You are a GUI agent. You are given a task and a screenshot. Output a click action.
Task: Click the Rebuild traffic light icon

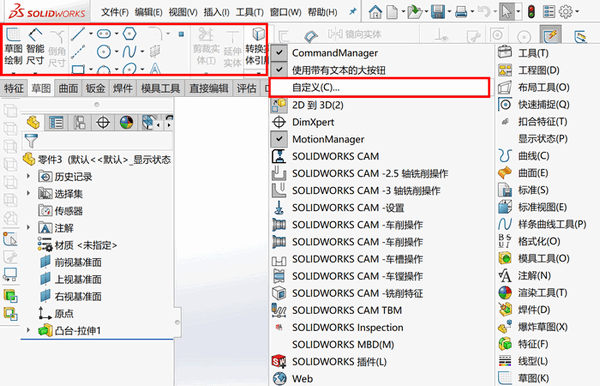click(531, 12)
